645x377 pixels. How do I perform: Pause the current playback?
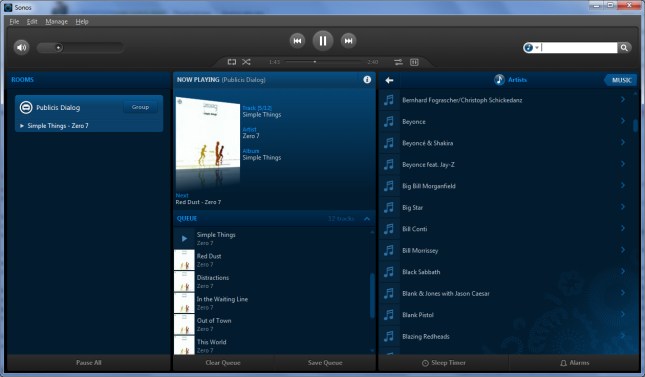[323, 40]
